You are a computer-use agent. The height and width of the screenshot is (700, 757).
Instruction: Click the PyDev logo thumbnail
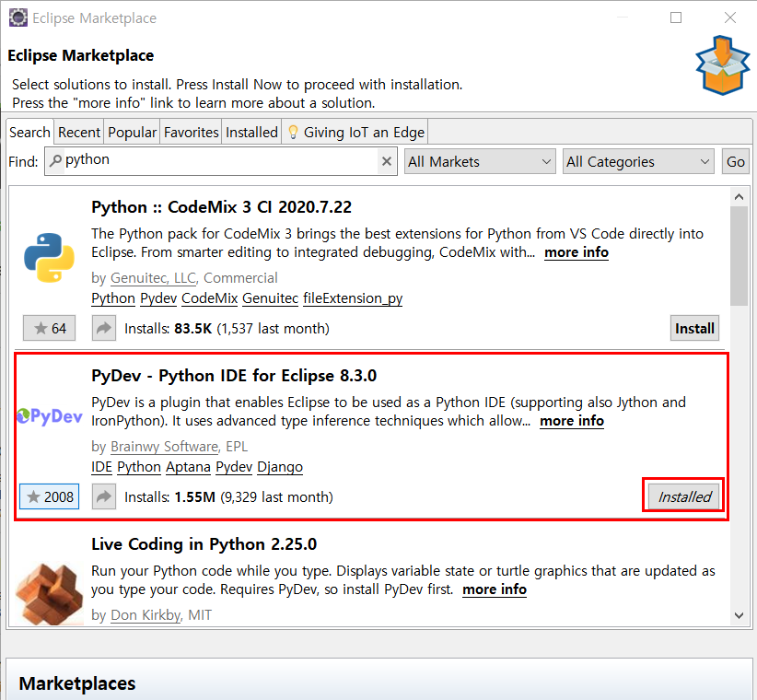point(49,416)
